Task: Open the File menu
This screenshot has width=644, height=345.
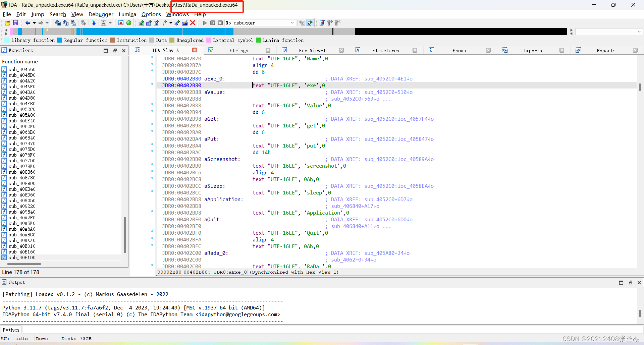Action: tap(7, 14)
